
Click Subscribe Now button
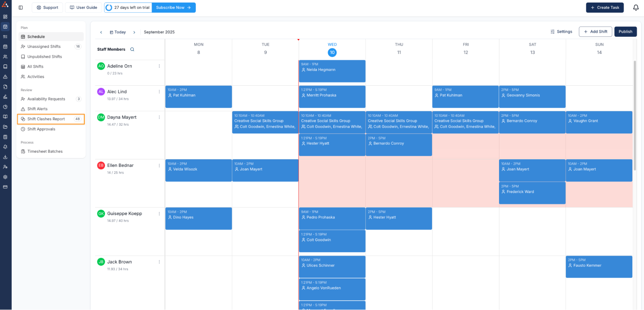[x=173, y=7]
